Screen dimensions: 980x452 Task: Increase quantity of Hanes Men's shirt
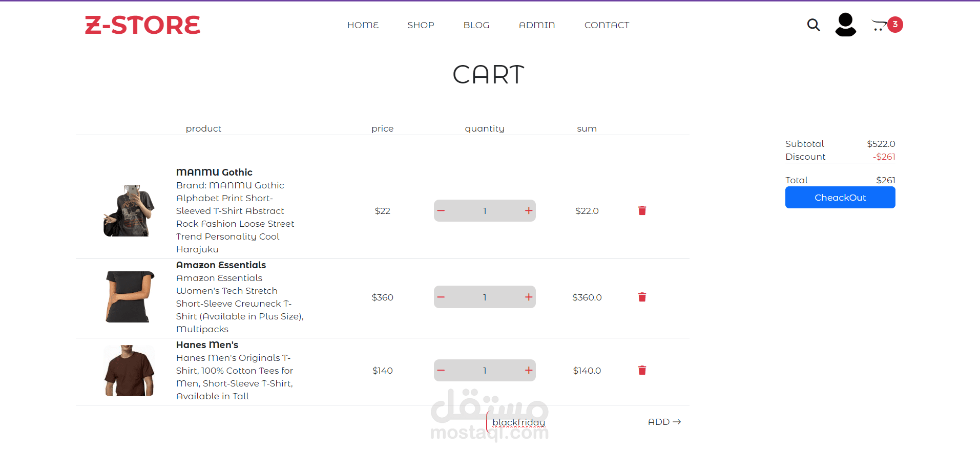coord(529,370)
